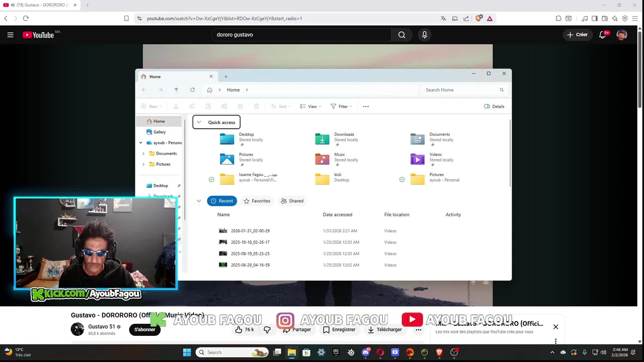Screen dimensions: 644x362
Task: Open the browser extensions puzzle icon
Action: pos(558,19)
